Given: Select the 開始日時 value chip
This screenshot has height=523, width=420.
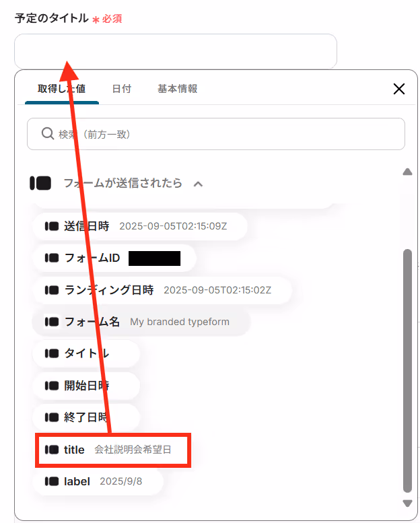Looking at the screenshot, I should coord(86,386).
